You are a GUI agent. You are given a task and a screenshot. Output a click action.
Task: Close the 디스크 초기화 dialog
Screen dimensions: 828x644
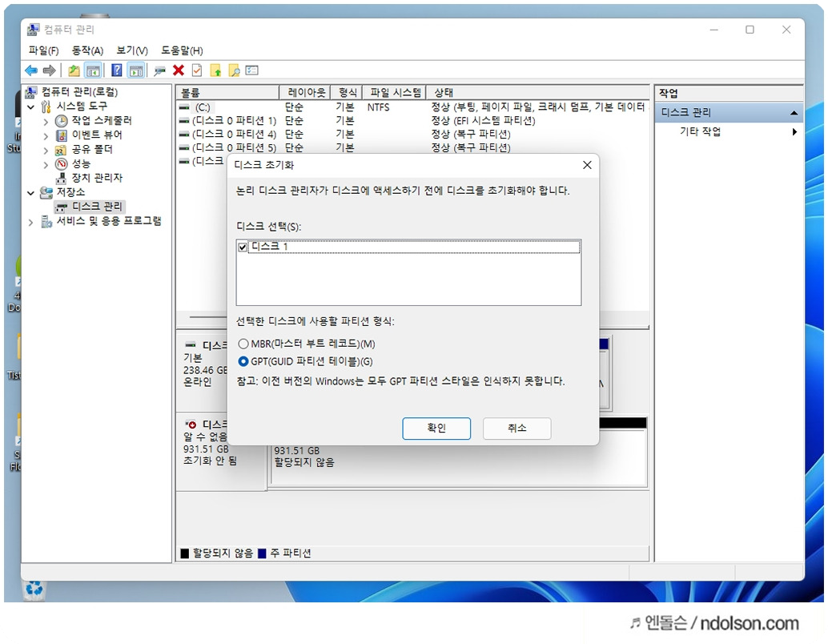[x=587, y=165]
